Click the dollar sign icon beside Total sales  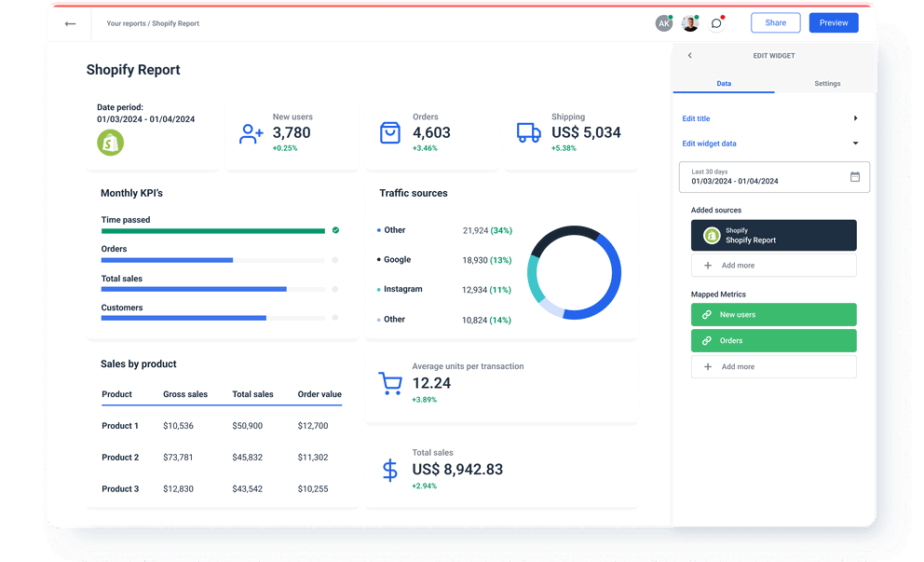389,470
